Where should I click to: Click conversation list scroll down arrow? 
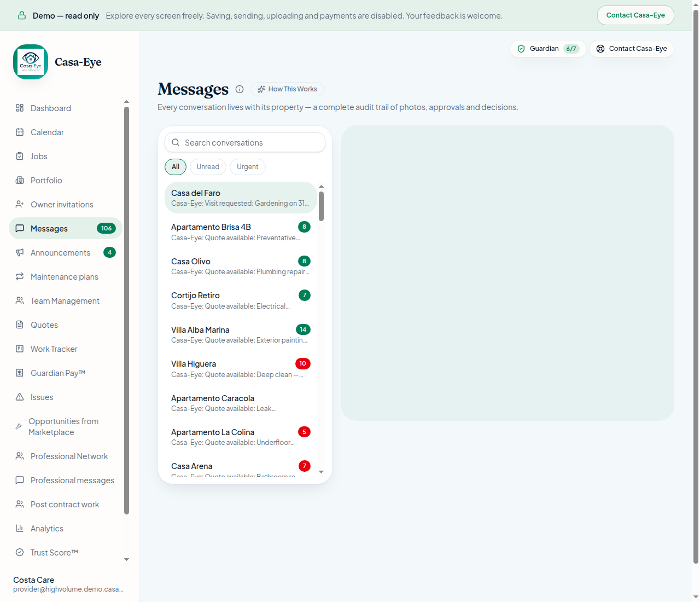click(322, 472)
